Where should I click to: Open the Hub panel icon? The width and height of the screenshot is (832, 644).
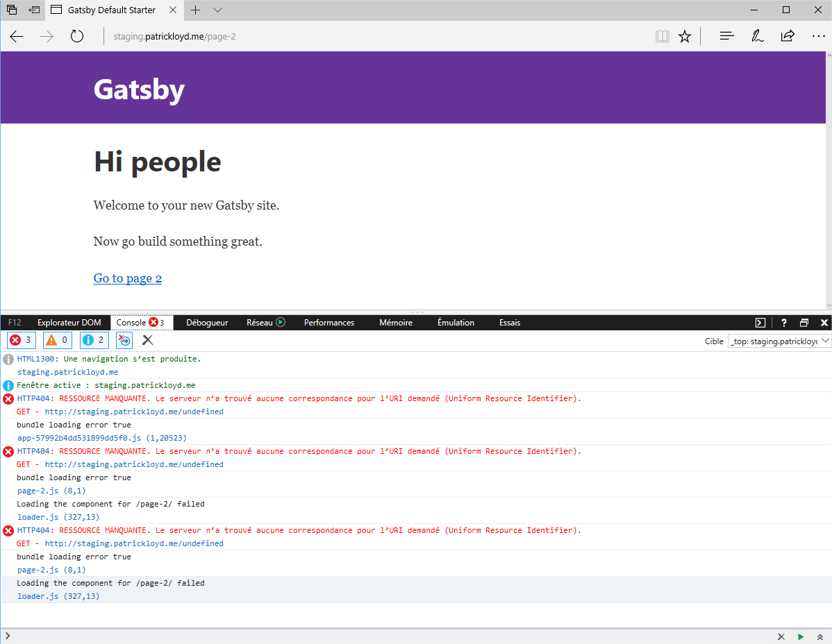point(727,36)
